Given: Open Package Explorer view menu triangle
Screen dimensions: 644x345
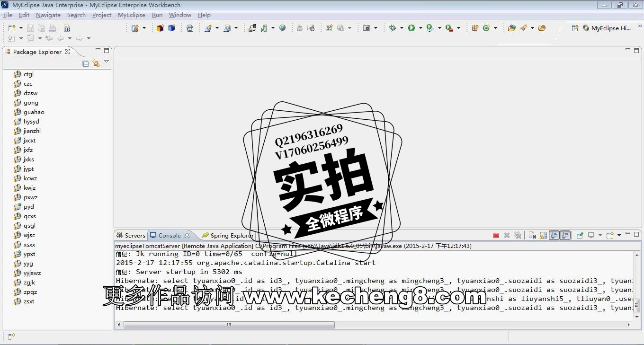Looking at the screenshot, I should (x=107, y=62).
